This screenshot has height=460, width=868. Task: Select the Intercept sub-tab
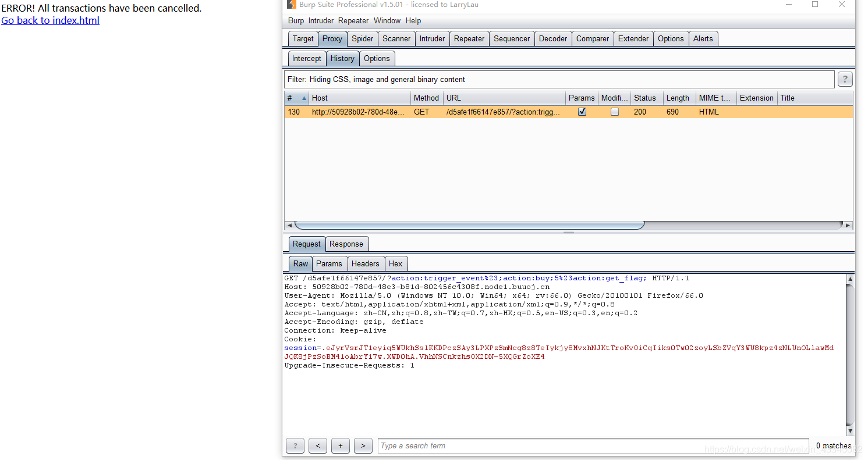[307, 59]
